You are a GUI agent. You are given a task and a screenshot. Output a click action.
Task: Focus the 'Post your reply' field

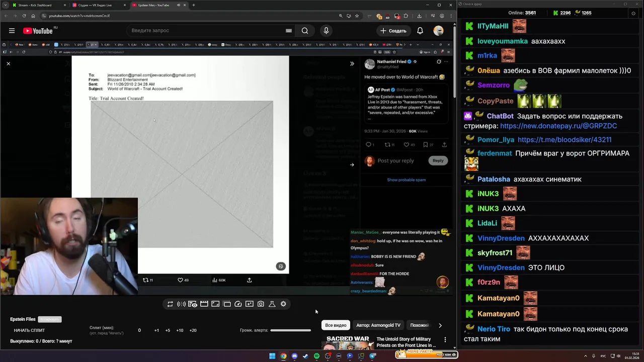click(395, 161)
